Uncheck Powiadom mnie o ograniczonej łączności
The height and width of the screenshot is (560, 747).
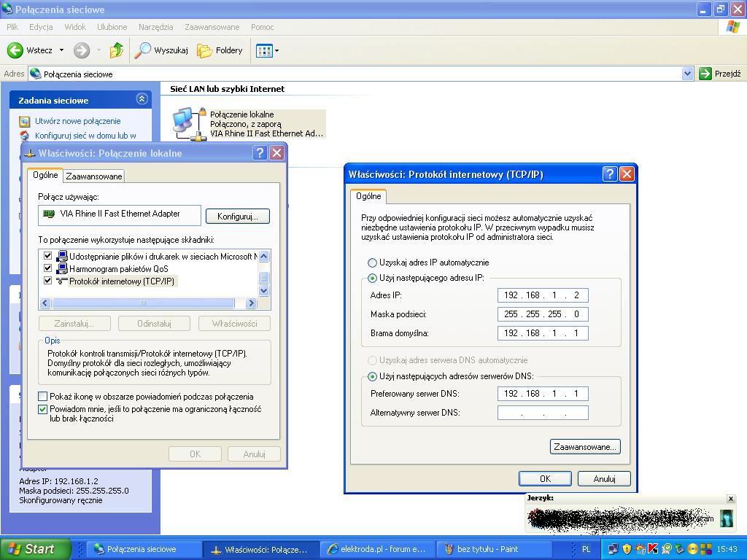point(43,409)
